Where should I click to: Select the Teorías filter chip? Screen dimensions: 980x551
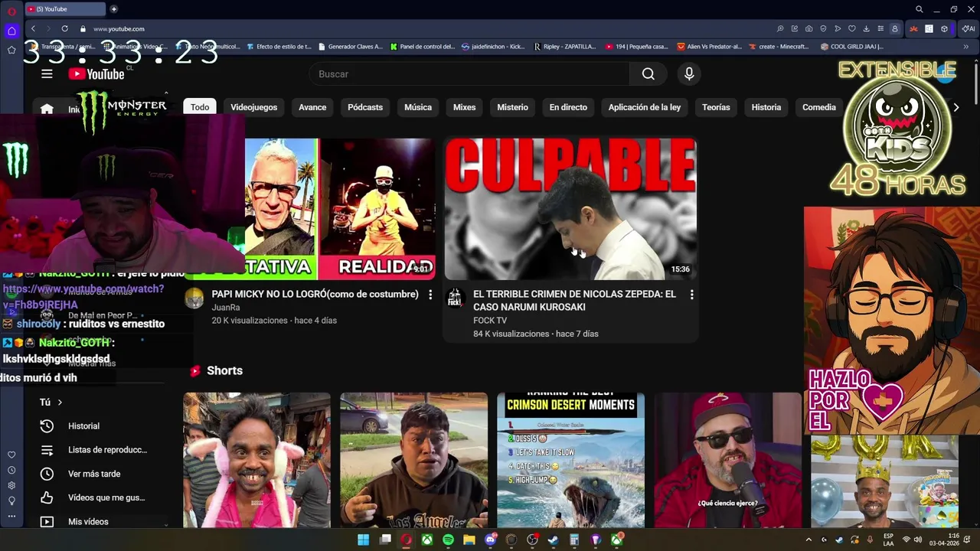(x=716, y=107)
